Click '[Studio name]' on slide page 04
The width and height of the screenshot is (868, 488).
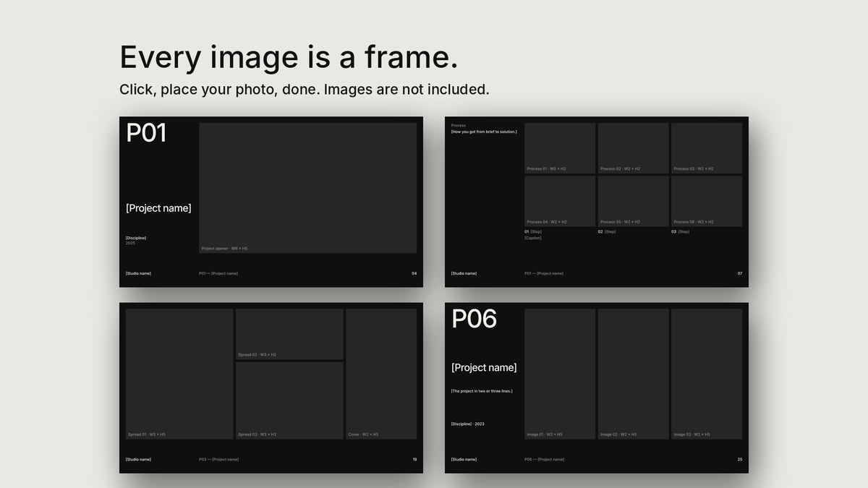[138, 273]
